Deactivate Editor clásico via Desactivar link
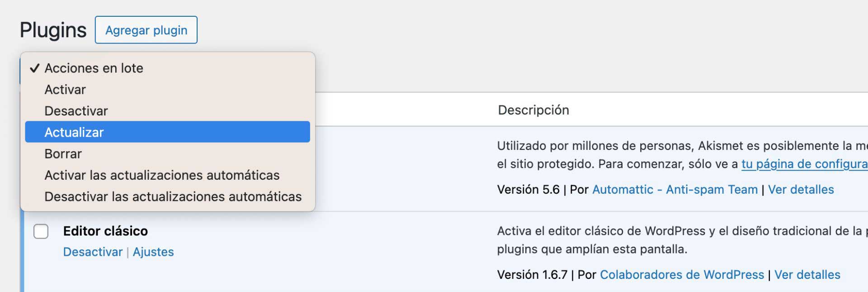 (x=93, y=252)
